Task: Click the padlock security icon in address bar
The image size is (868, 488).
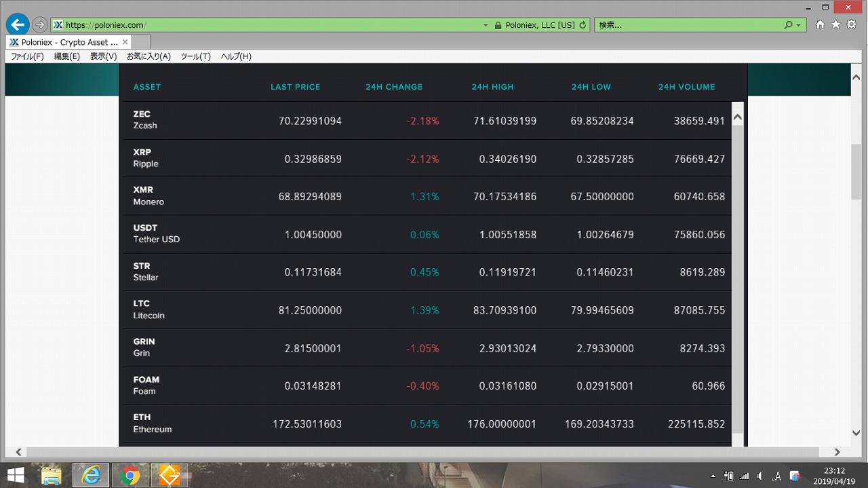Action: [498, 25]
